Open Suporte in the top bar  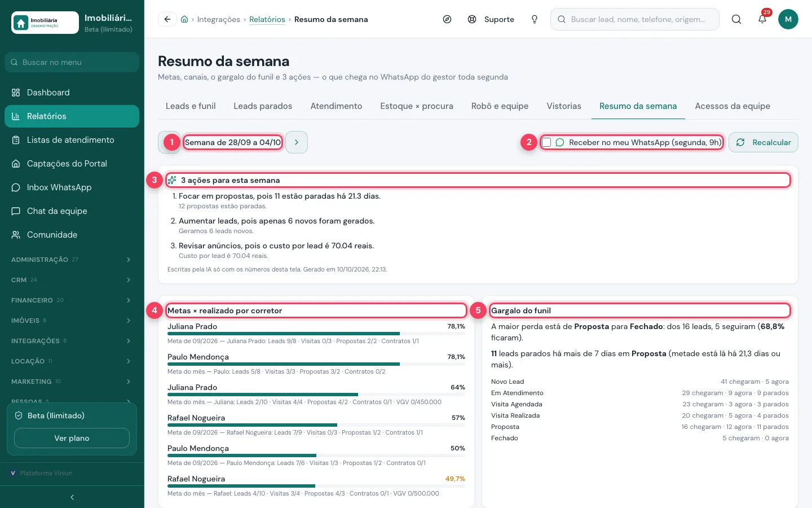pyautogui.click(x=491, y=19)
